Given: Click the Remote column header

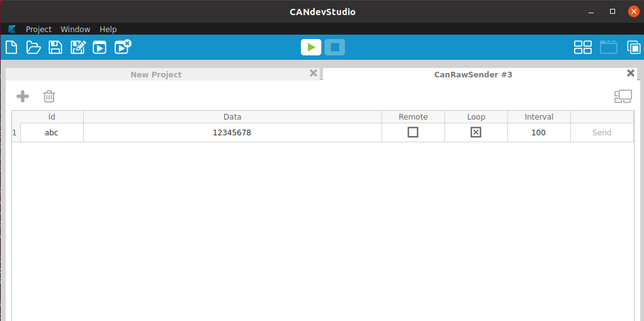Looking at the screenshot, I should 413,116.
